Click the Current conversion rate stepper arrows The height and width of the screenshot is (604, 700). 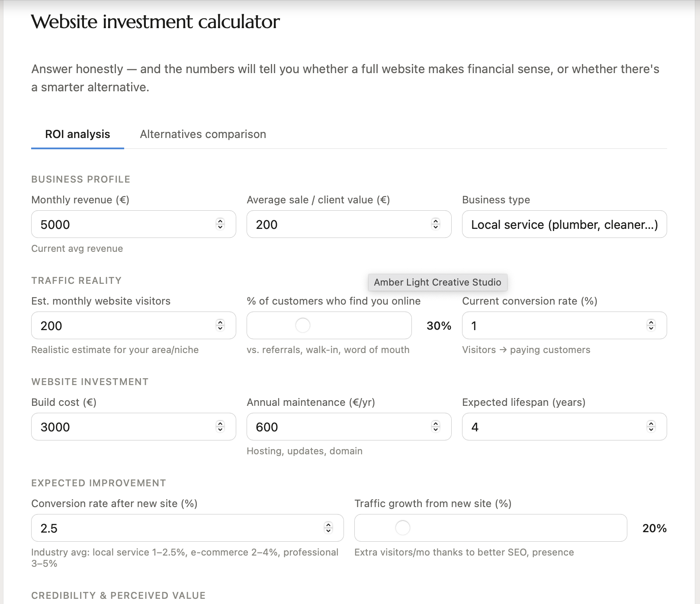click(651, 325)
